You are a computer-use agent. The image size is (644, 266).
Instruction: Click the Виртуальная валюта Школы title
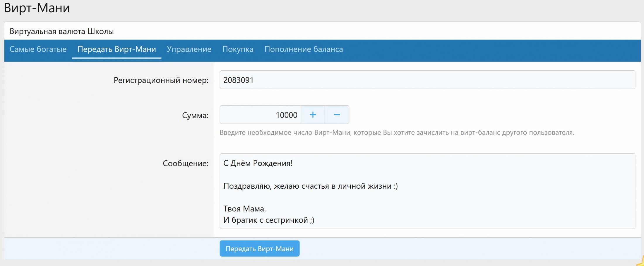coord(62,31)
